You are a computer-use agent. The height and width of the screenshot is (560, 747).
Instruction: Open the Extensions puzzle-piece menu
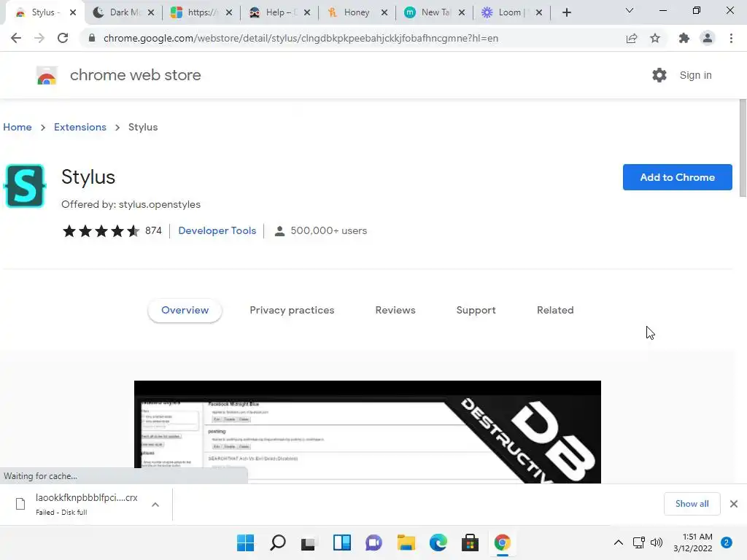click(684, 38)
